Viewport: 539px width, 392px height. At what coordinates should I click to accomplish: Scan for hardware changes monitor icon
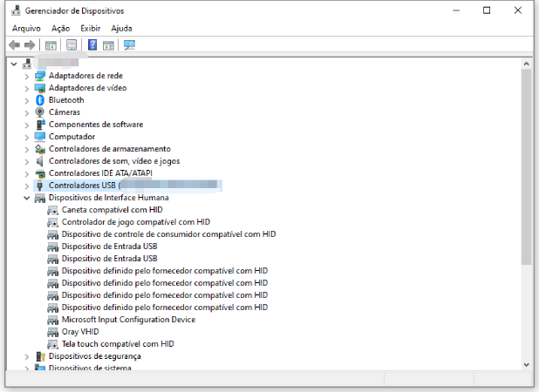[x=129, y=45]
